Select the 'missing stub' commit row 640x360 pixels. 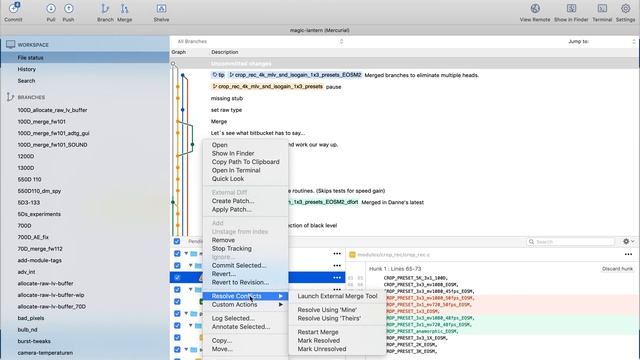point(404,98)
